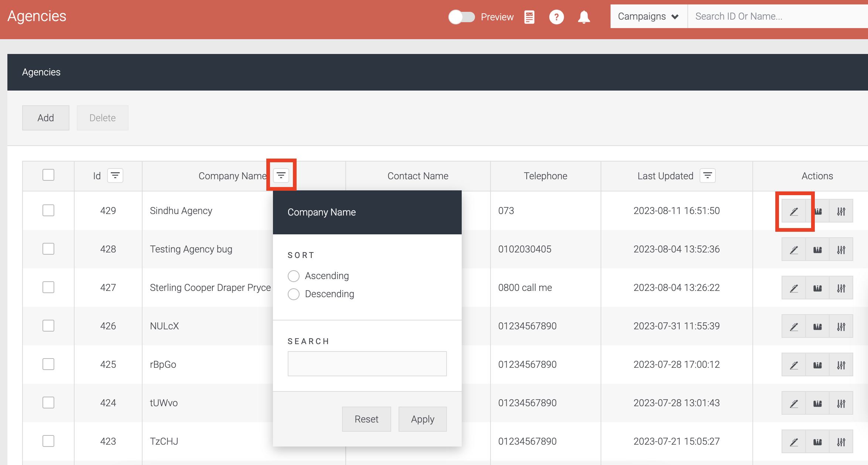Edit NULcX agency with pencil icon

point(794,326)
